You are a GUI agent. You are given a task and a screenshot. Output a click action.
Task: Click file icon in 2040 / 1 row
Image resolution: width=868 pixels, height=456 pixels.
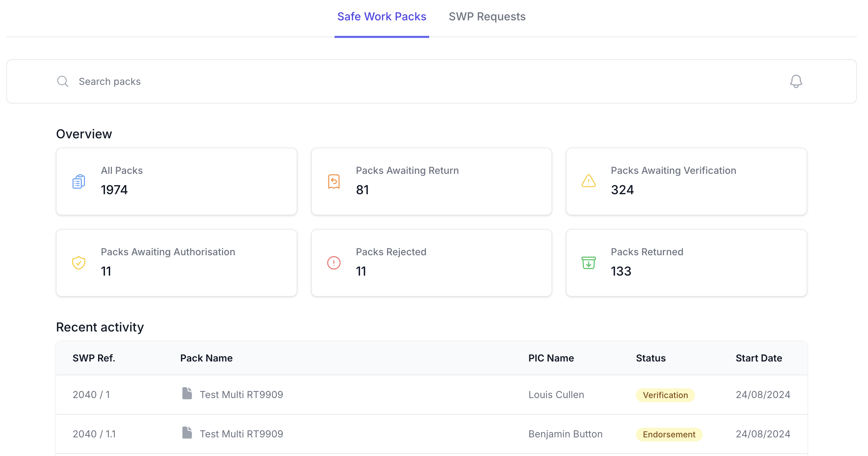point(187,393)
